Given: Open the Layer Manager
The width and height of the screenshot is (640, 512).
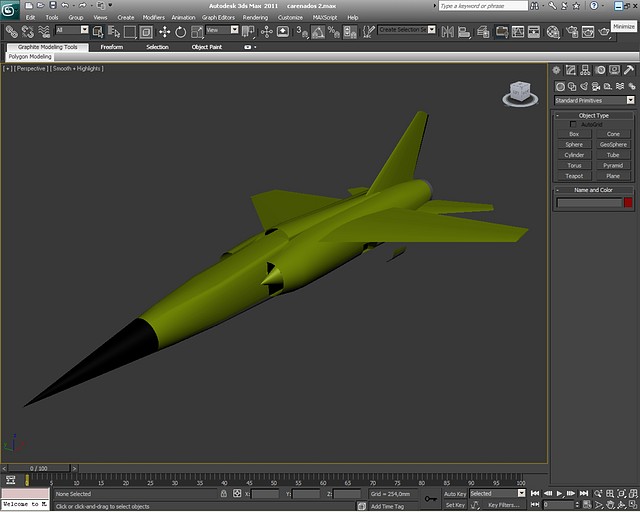Looking at the screenshot, I should 483,31.
